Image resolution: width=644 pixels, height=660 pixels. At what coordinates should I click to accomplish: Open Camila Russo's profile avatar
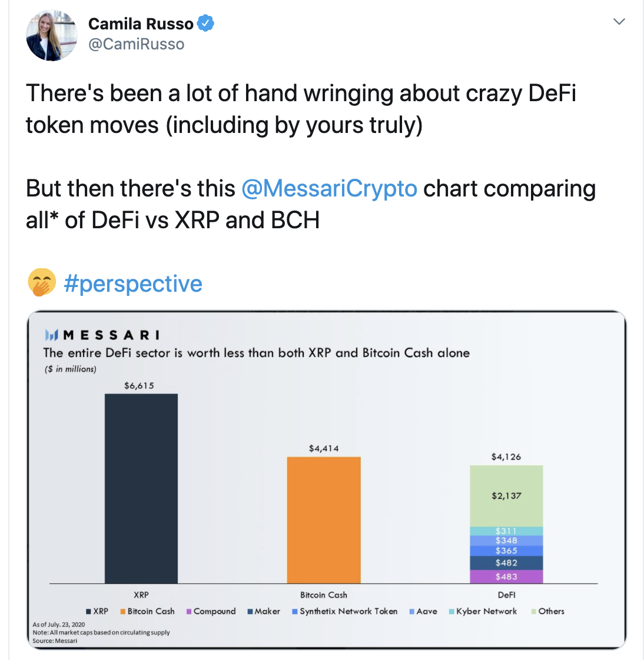[x=52, y=35]
